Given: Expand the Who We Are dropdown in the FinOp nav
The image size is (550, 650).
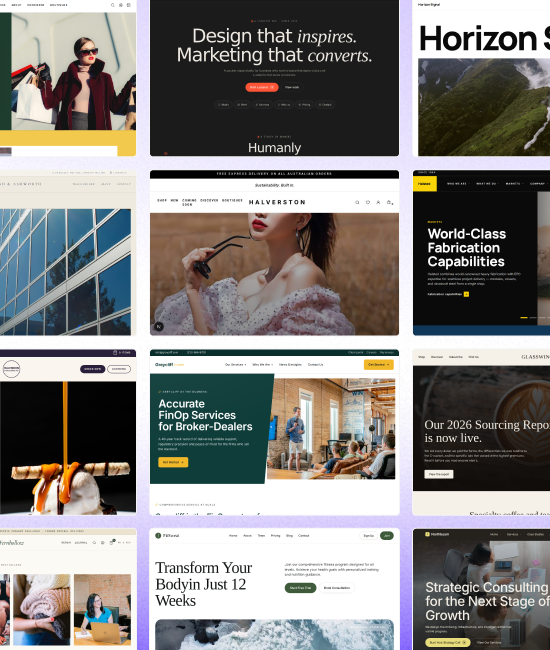Looking at the screenshot, I should [x=263, y=365].
